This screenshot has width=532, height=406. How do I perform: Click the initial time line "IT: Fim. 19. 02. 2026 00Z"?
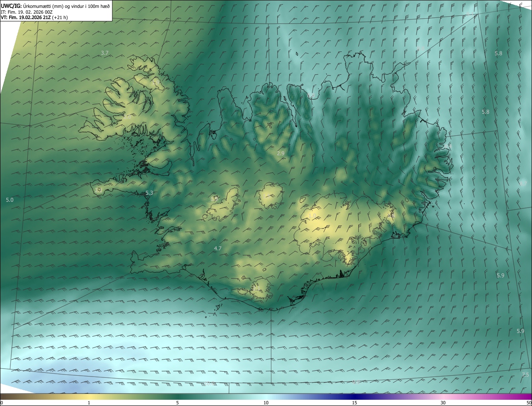pyautogui.click(x=27, y=12)
